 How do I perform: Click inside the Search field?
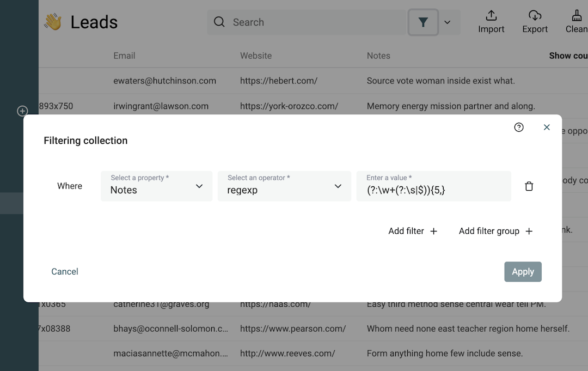click(x=305, y=22)
